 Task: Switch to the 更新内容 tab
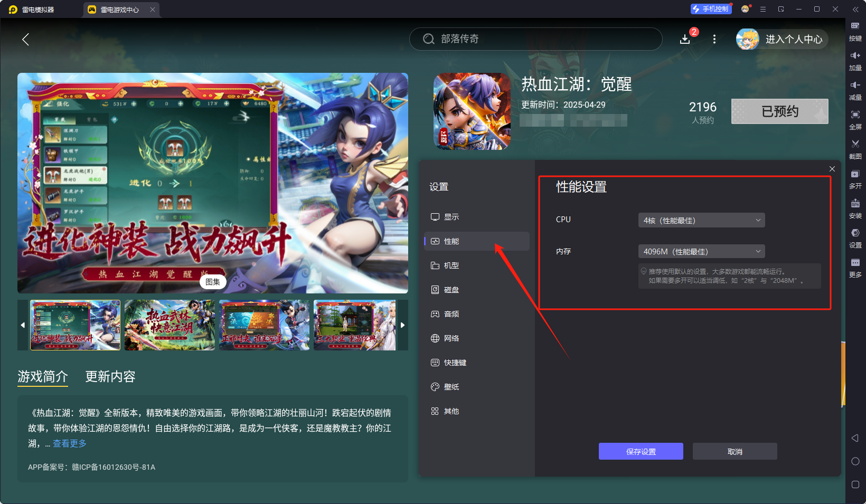[x=110, y=376]
